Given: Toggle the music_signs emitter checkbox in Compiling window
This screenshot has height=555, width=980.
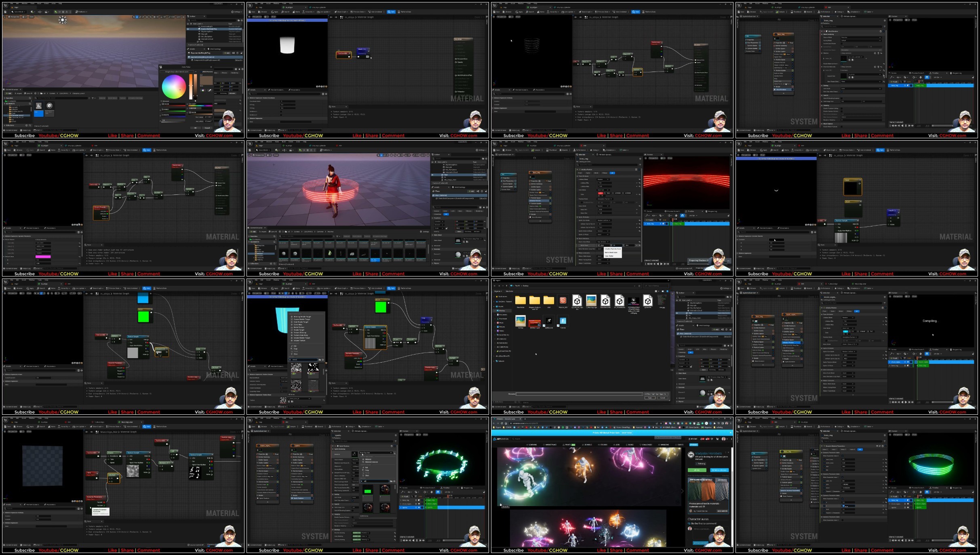Looking at the screenshot, I should tap(822, 297).
